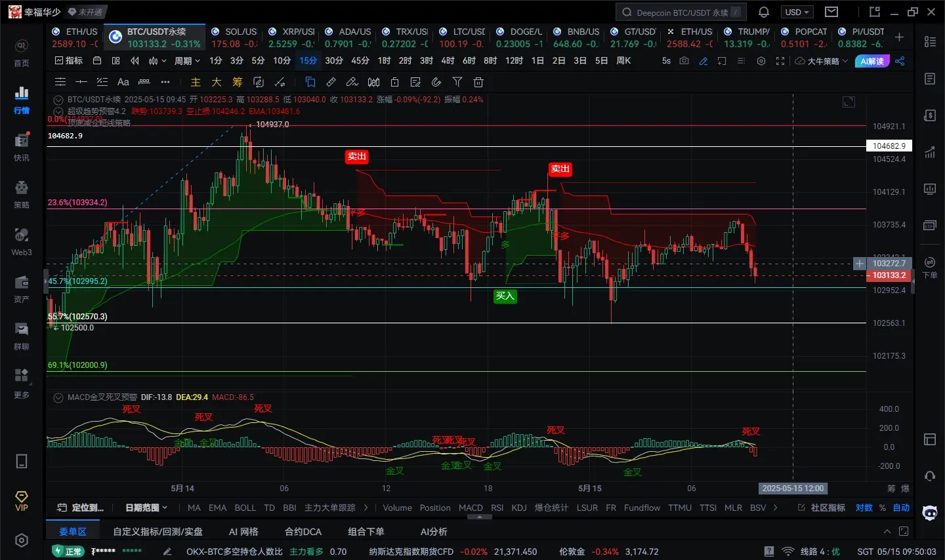Switch to AI 网格 tab
The height and width of the screenshot is (560, 945).
pyautogui.click(x=243, y=531)
